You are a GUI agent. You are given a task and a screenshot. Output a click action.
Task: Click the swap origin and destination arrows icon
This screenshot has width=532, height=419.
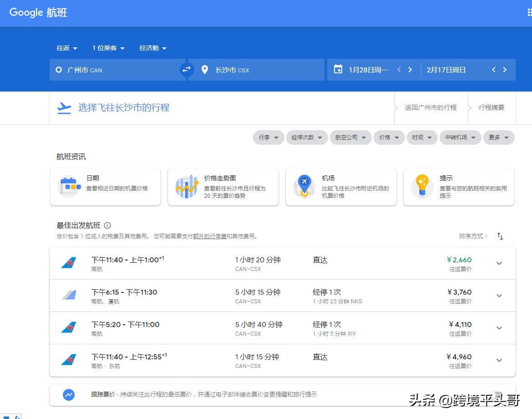point(187,69)
